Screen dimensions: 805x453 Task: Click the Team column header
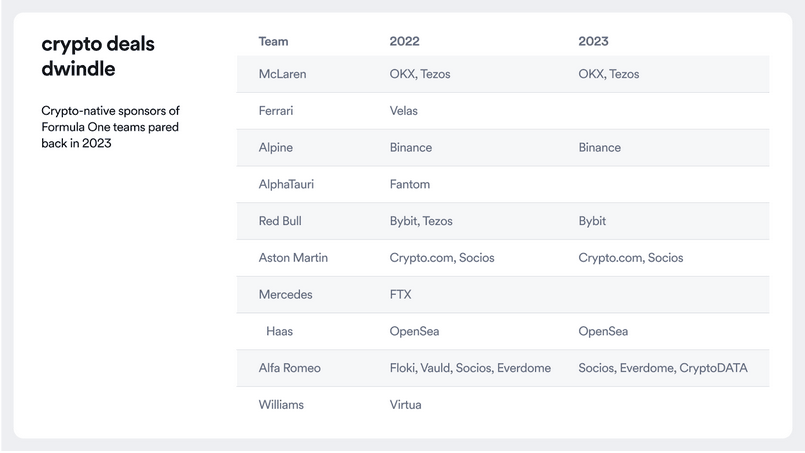pos(273,41)
